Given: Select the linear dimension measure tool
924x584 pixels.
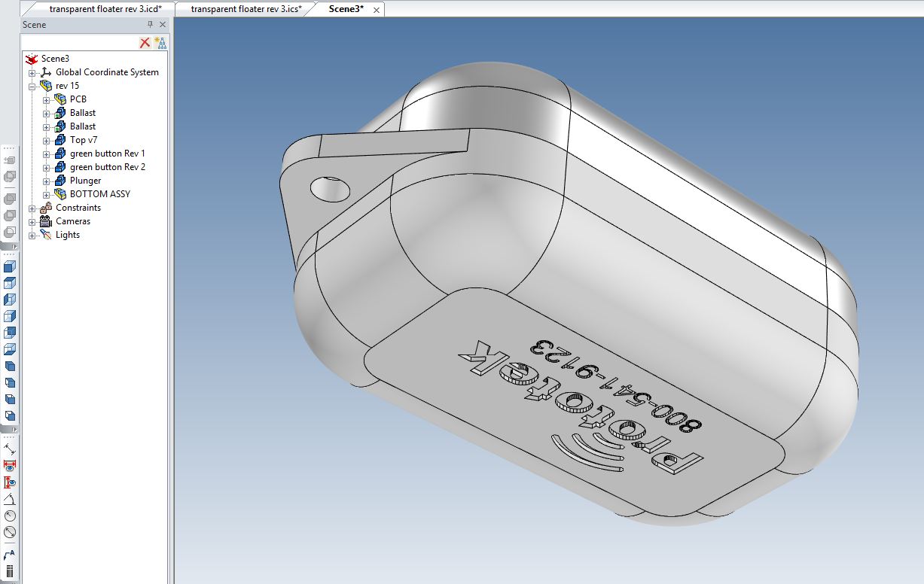Looking at the screenshot, I should (10, 449).
